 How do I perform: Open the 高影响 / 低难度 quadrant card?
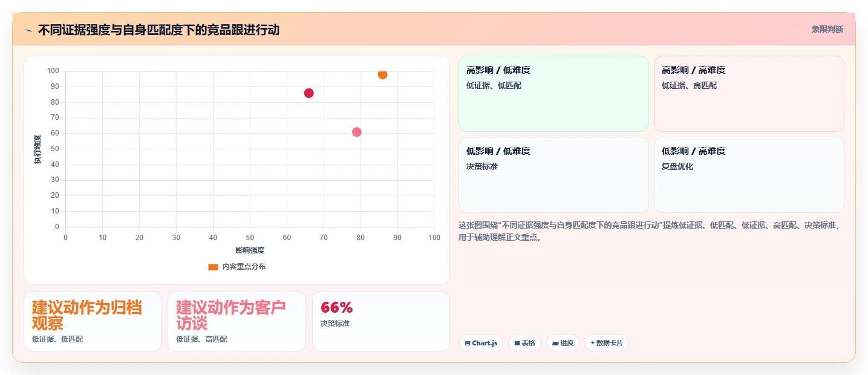(x=553, y=94)
